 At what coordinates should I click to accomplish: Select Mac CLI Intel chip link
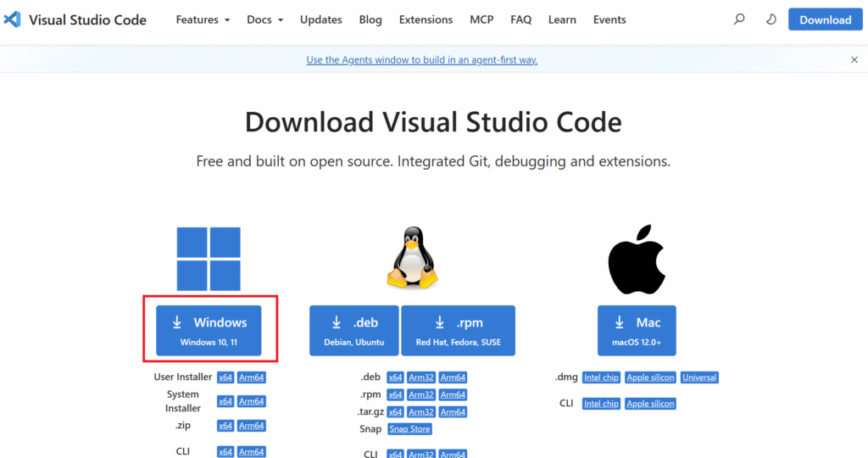[x=601, y=404]
